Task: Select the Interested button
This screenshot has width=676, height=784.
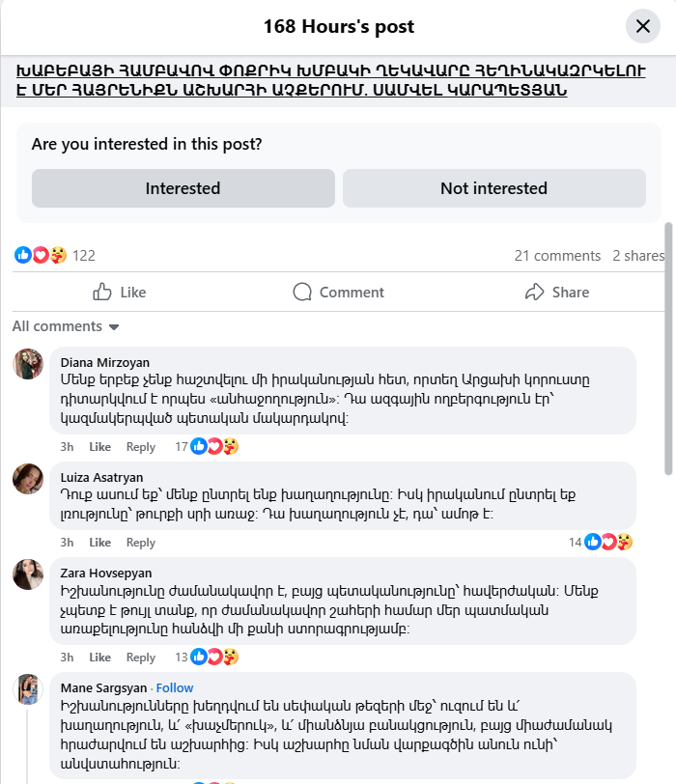Action: click(183, 188)
